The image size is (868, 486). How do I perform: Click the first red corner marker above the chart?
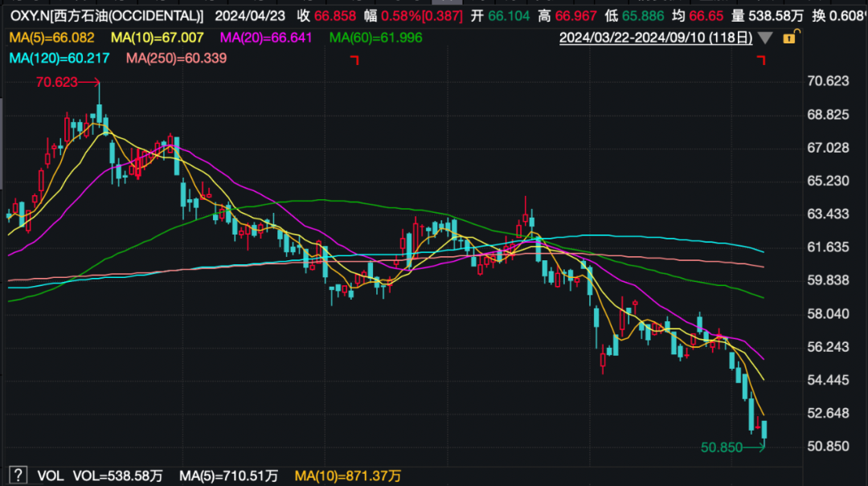pyautogui.click(x=355, y=59)
